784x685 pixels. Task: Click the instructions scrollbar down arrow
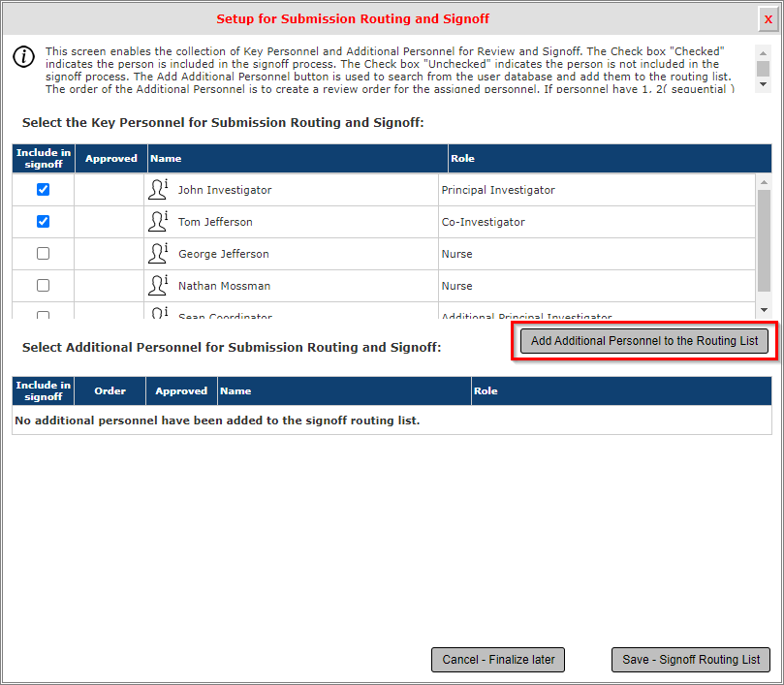point(763,84)
